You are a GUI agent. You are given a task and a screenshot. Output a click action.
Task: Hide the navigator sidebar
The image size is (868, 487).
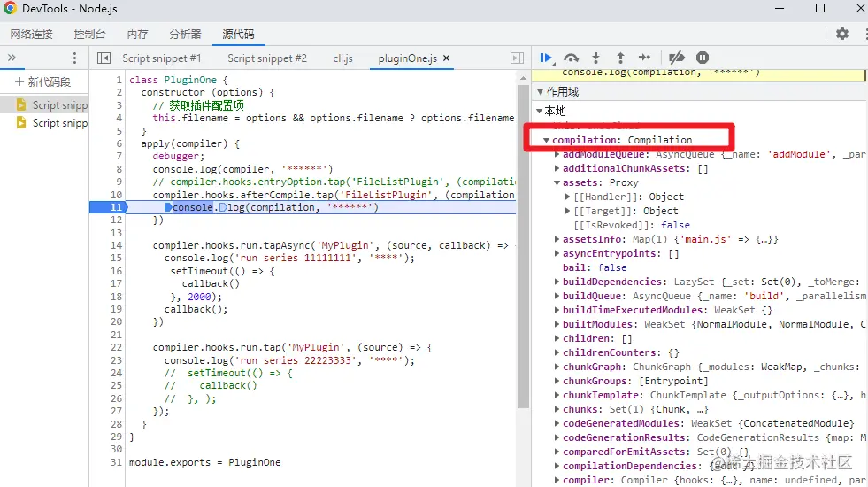click(104, 58)
